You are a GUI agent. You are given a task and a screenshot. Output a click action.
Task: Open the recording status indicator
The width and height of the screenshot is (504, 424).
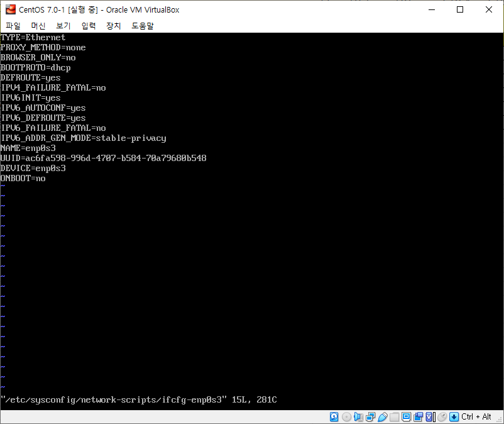[x=418, y=417]
